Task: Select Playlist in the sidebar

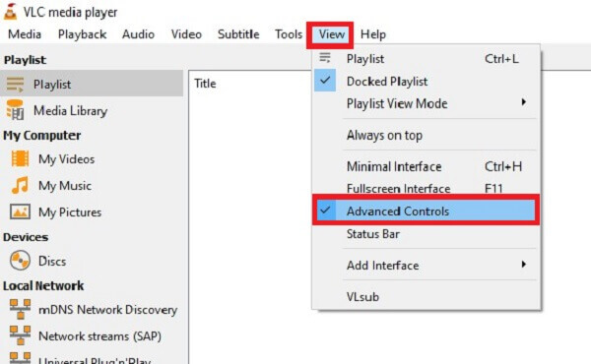Action: (x=92, y=84)
